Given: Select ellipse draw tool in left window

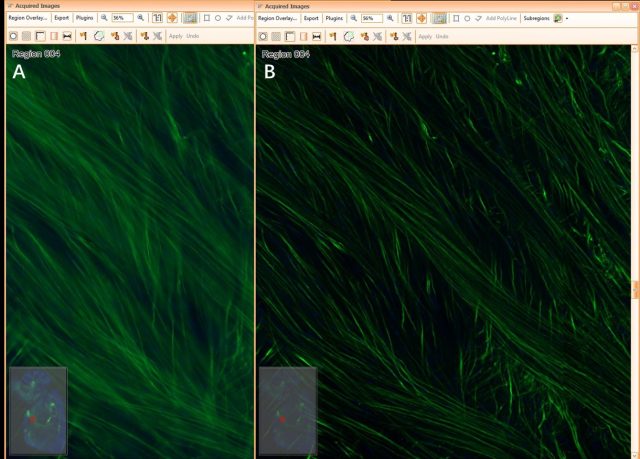Looking at the screenshot, I should (218, 18).
